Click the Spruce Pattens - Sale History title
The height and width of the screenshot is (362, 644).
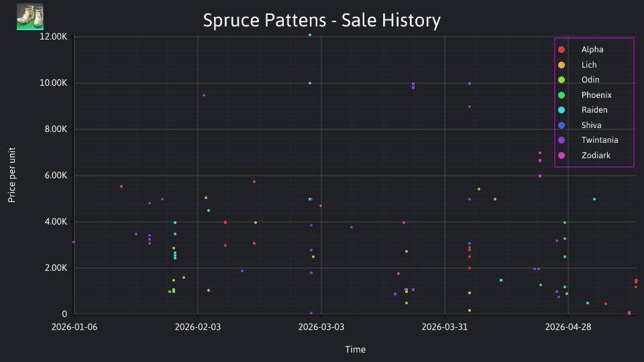pos(321,20)
